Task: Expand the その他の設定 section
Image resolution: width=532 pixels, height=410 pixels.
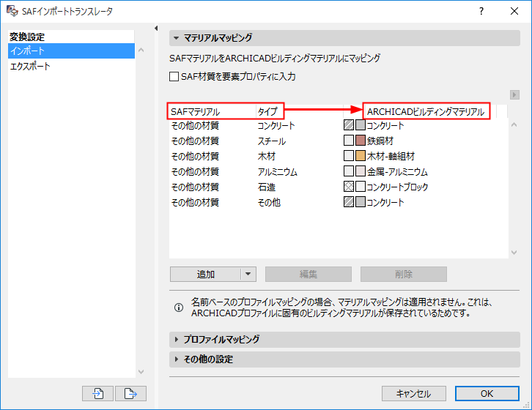Action: tap(176, 359)
